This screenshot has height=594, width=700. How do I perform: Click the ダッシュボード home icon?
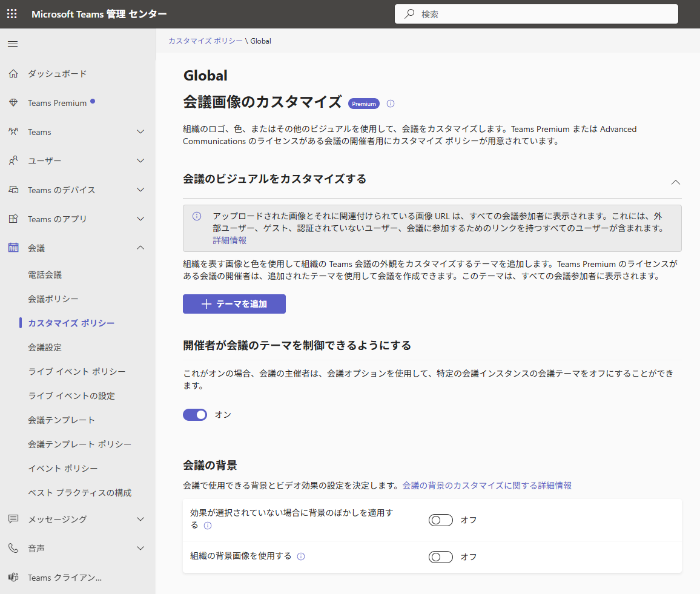click(13, 74)
